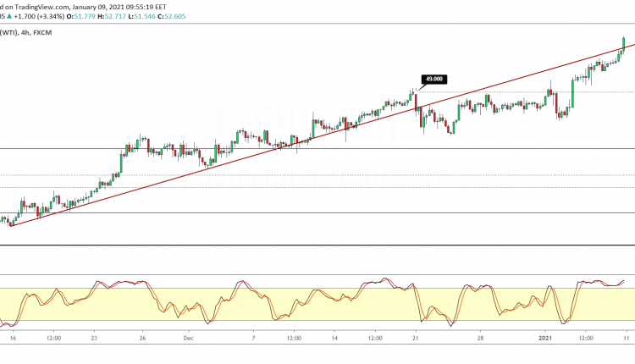Screen dimensions: 635x364
Task: Click the '28' date on time axis
Action: 479,336
